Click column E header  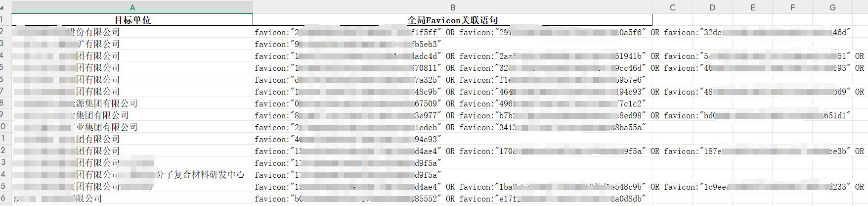pyautogui.click(x=752, y=7)
